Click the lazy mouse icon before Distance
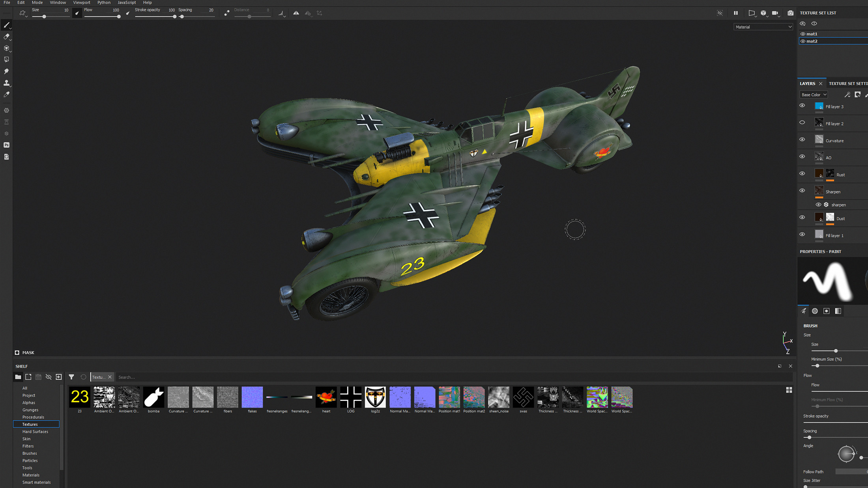Screen dimensions: 868x488 pos(227,13)
